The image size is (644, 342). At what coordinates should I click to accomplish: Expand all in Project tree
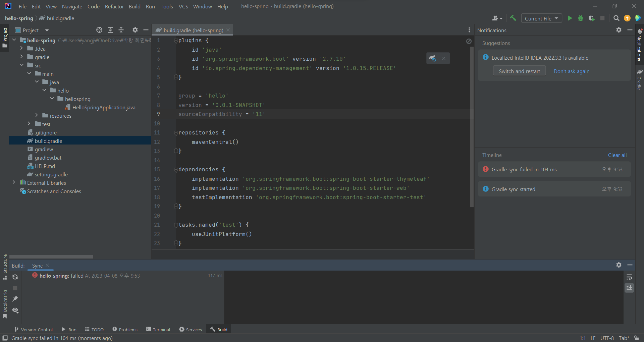pyautogui.click(x=110, y=30)
